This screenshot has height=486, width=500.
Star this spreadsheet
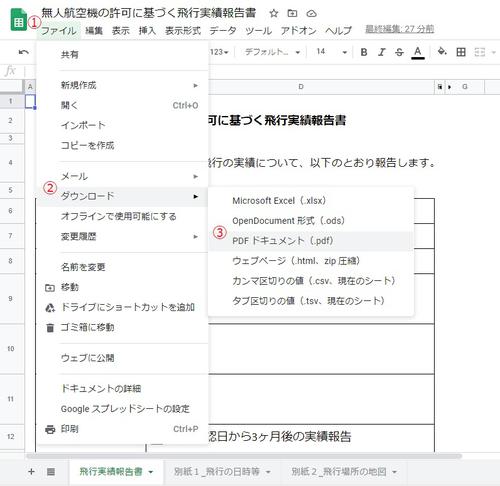tap(274, 13)
